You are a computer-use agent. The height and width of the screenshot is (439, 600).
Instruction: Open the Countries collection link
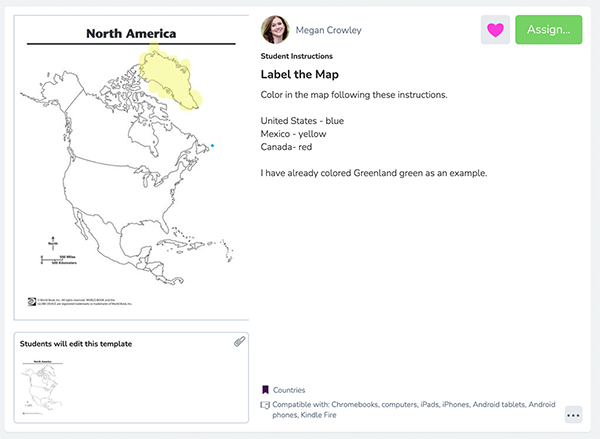click(x=290, y=390)
